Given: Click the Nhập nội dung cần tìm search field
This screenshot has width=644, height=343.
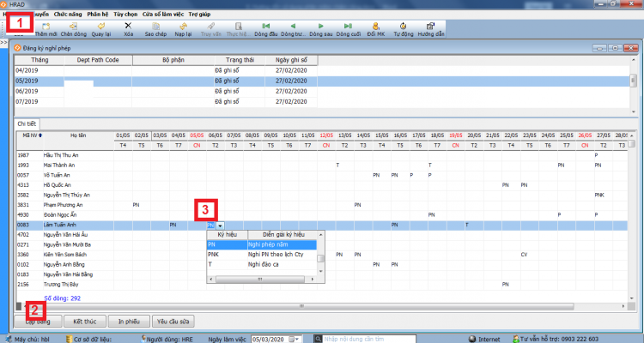Looking at the screenshot, I should [x=369, y=339].
